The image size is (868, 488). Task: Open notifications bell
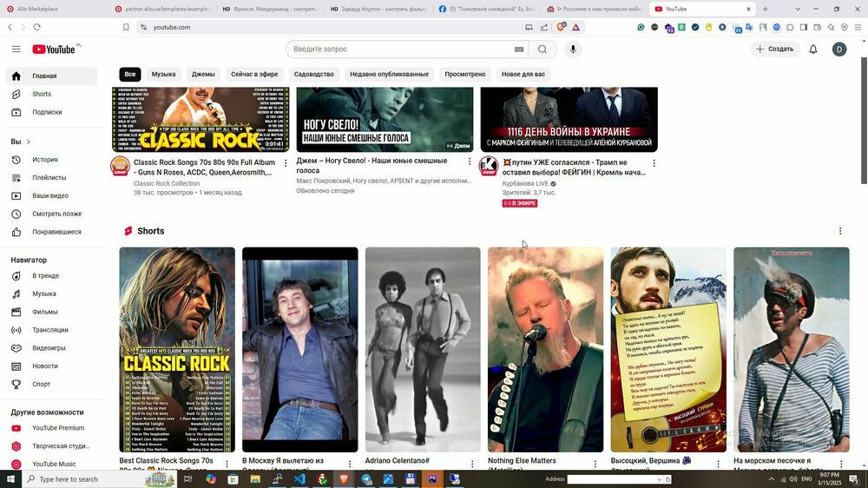coord(812,49)
